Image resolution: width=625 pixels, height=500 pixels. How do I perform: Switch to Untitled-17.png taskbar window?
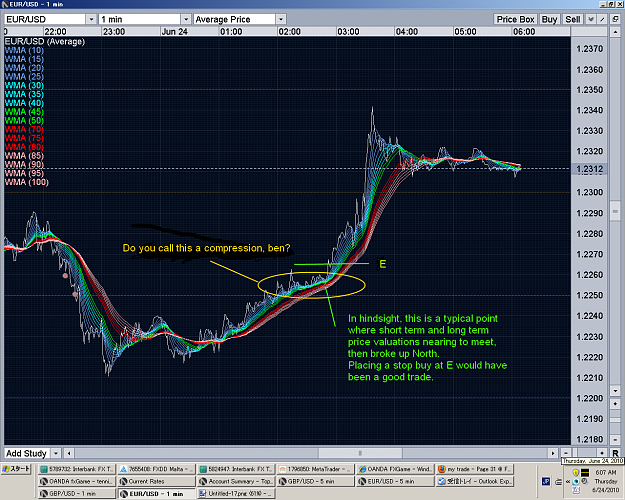236,494
